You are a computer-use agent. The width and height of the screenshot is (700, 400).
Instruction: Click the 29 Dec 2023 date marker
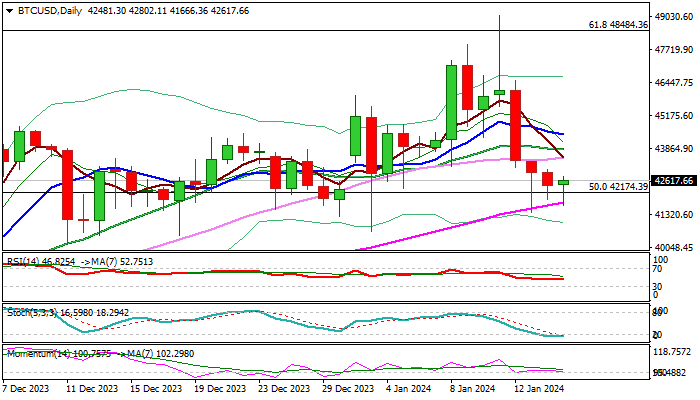tap(348, 389)
